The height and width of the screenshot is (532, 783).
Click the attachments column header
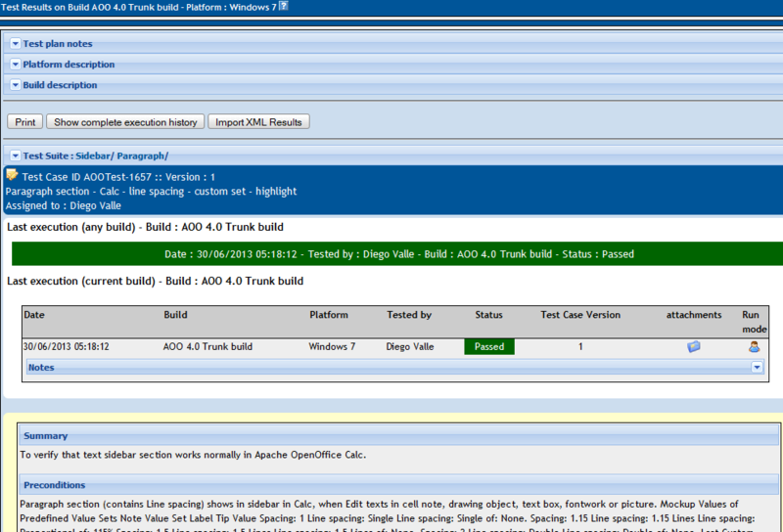tap(694, 315)
